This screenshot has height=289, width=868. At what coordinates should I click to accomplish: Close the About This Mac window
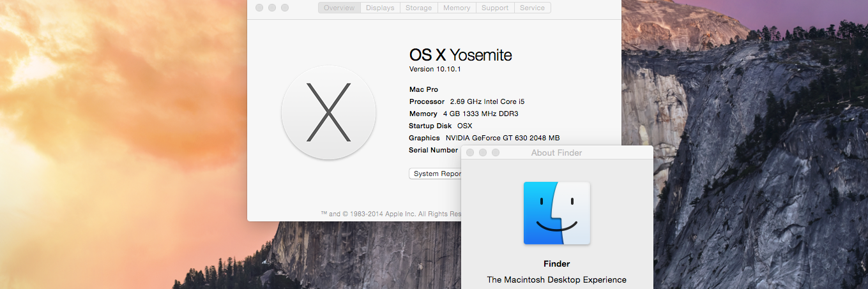(259, 8)
